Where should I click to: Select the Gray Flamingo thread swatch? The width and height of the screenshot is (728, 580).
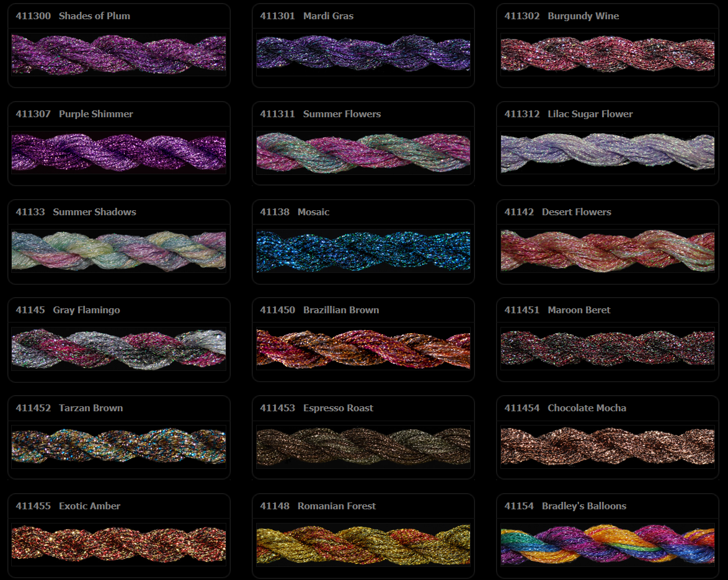click(119, 349)
